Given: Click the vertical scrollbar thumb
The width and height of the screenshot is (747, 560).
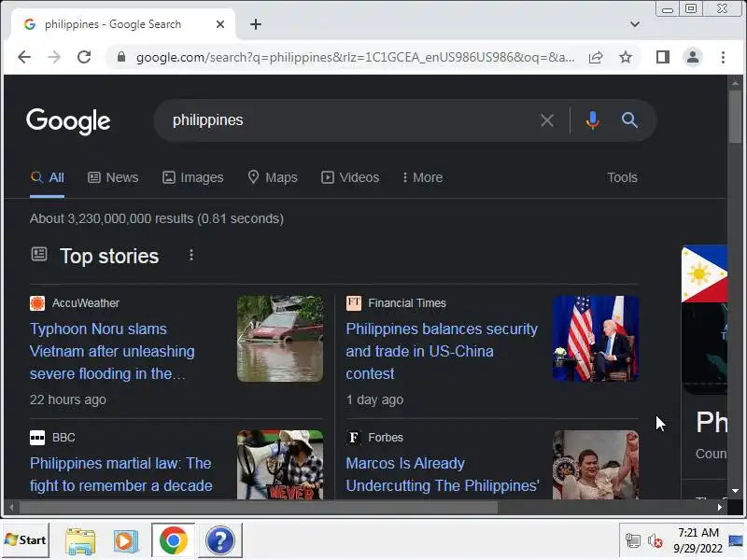Looking at the screenshot, I should pos(735,117).
